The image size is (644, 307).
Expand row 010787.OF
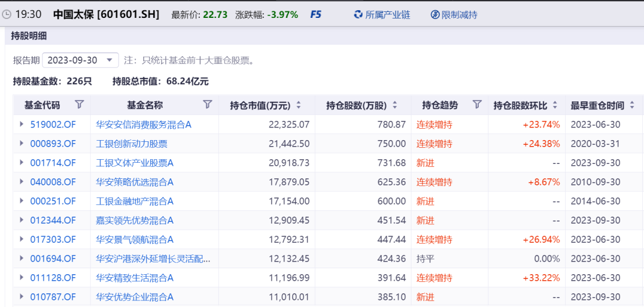(x=22, y=297)
